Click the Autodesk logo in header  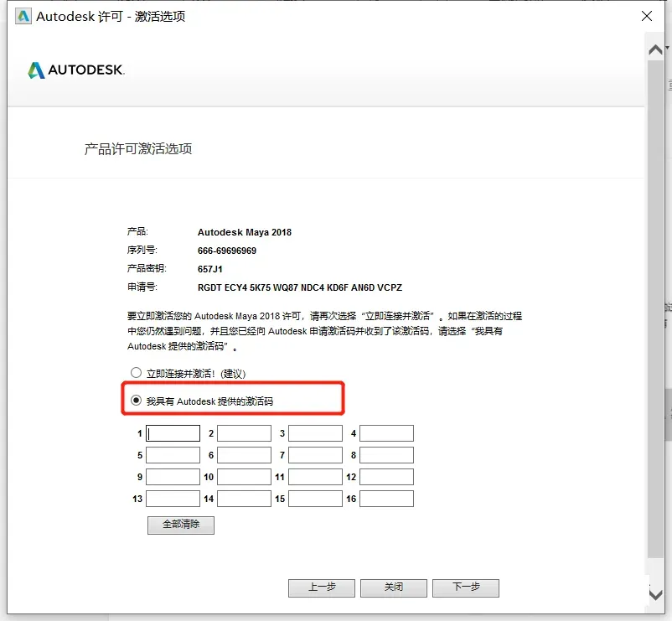click(x=76, y=70)
